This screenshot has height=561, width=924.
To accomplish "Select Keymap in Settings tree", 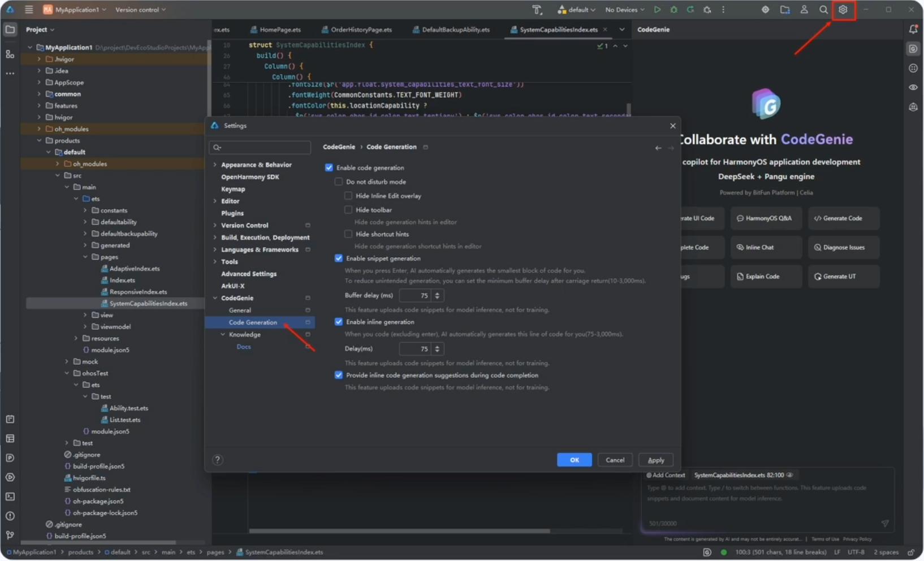I will (x=233, y=189).
